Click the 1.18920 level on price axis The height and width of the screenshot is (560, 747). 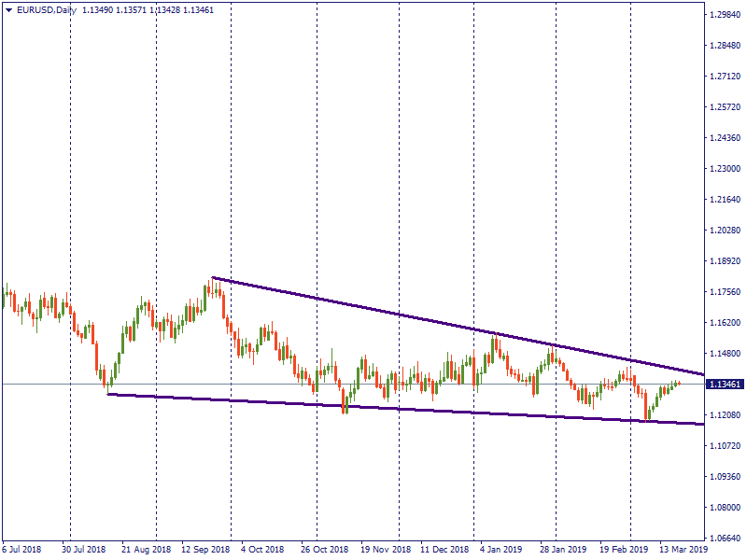coord(725,261)
